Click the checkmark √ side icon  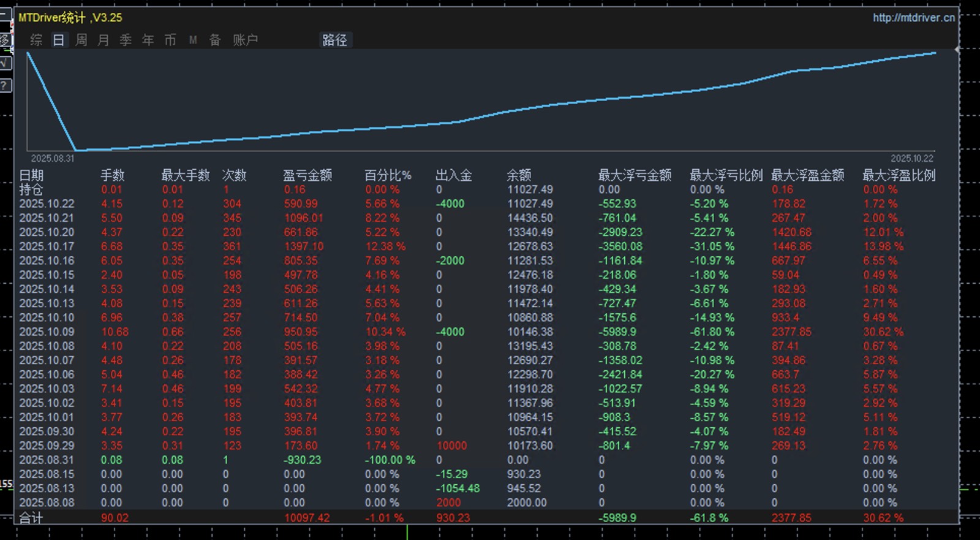tap(5, 63)
